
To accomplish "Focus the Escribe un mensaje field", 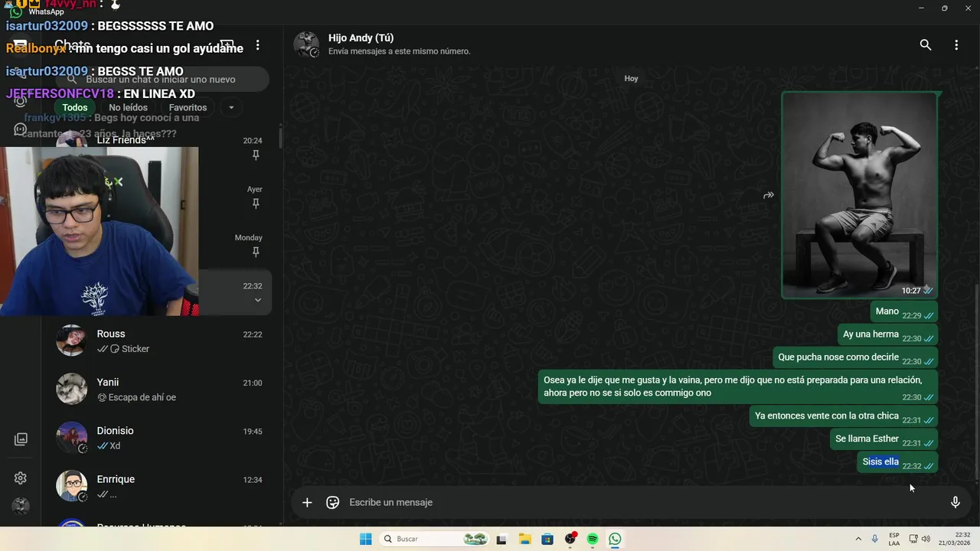I will [643, 502].
